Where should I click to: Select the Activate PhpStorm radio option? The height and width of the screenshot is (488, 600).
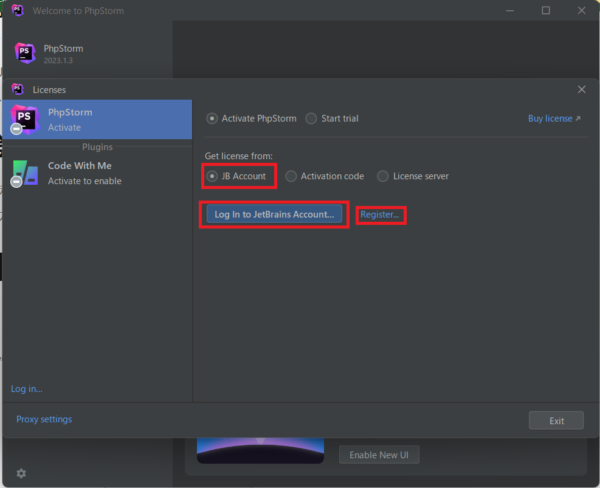point(212,118)
